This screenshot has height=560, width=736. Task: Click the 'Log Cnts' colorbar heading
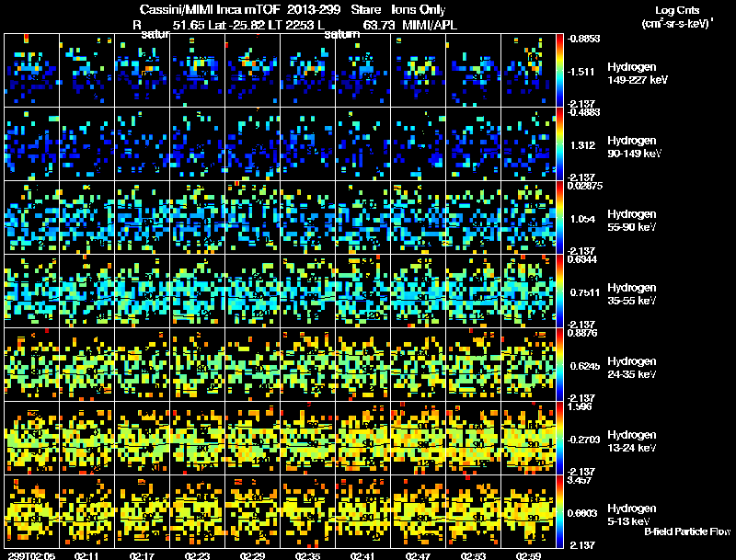(x=677, y=10)
